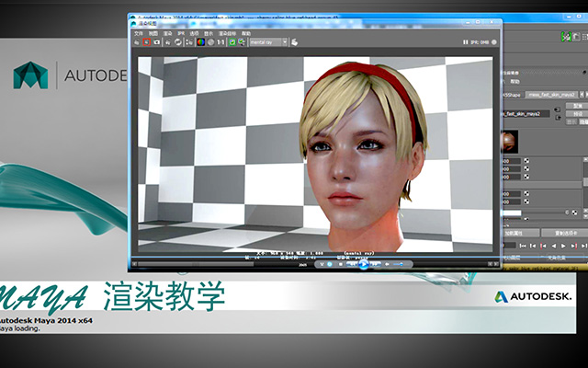Click the misss_fast_skin_maya2 name field
This screenshot has height=368, width=588.
click(526, 114)
